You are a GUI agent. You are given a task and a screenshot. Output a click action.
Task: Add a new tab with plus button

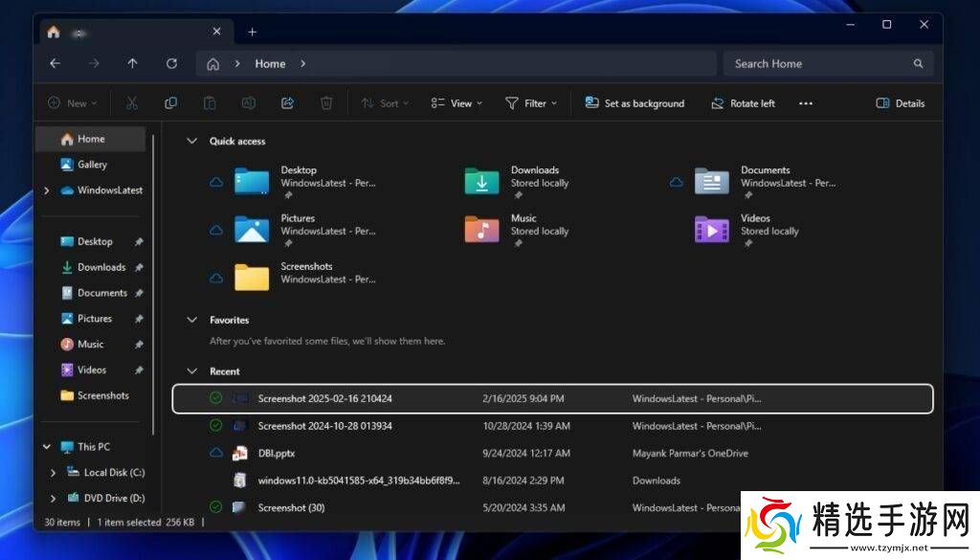[252, 32]
